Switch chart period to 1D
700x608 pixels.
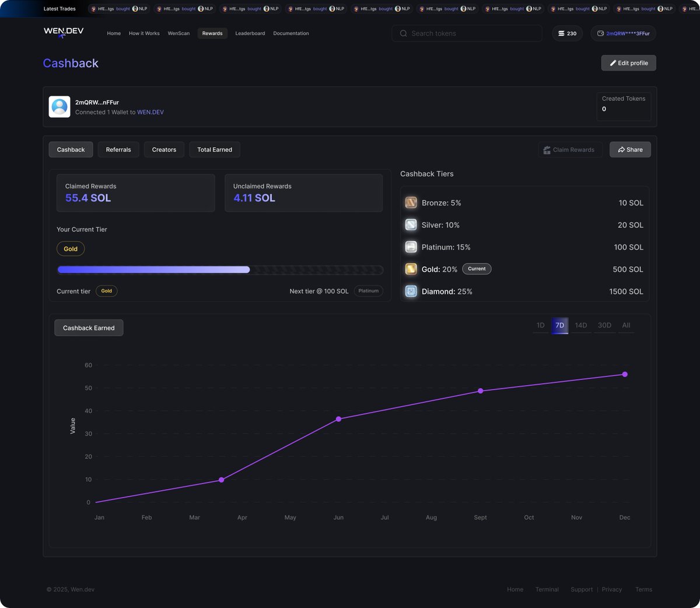coord(540,326)
